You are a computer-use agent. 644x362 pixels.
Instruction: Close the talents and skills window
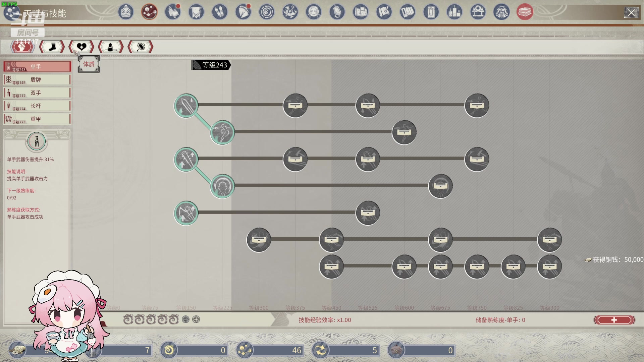(631, 13)
